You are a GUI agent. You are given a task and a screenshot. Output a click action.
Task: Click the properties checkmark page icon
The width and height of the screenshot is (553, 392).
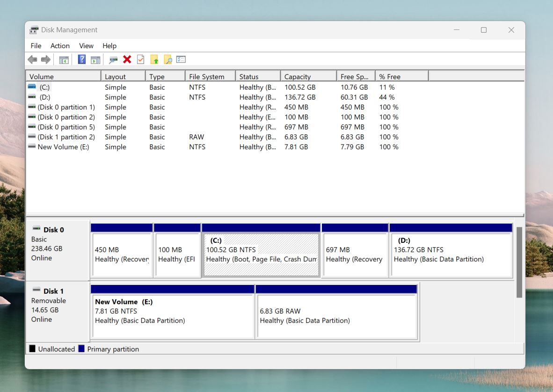coord(140,59)
